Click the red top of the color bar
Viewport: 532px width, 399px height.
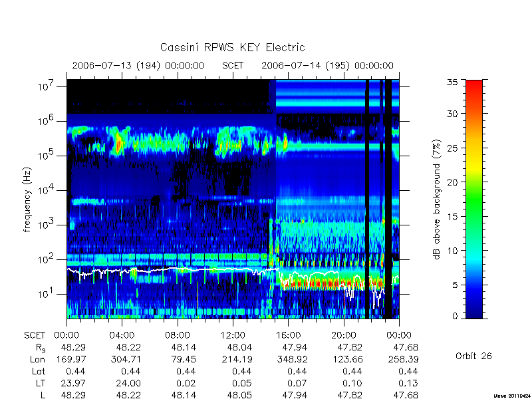pyautogui.click(x=474, y=86)
